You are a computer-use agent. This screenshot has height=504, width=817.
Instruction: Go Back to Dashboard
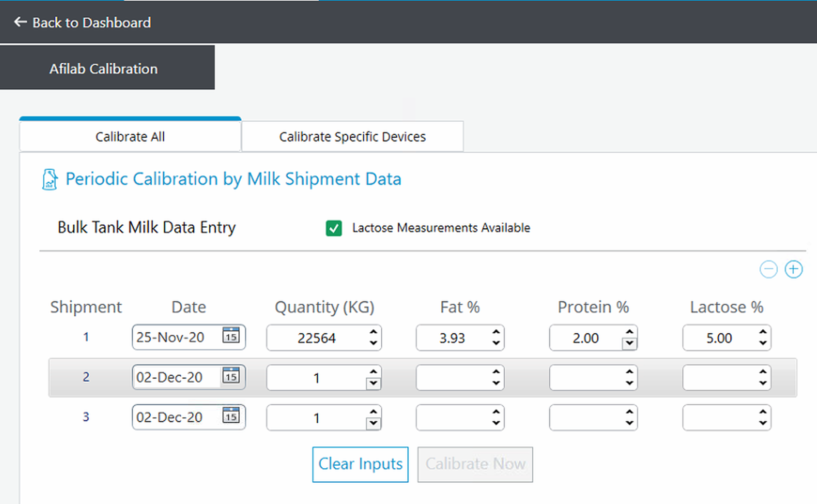pyautogui.click(x=91, y=23)
